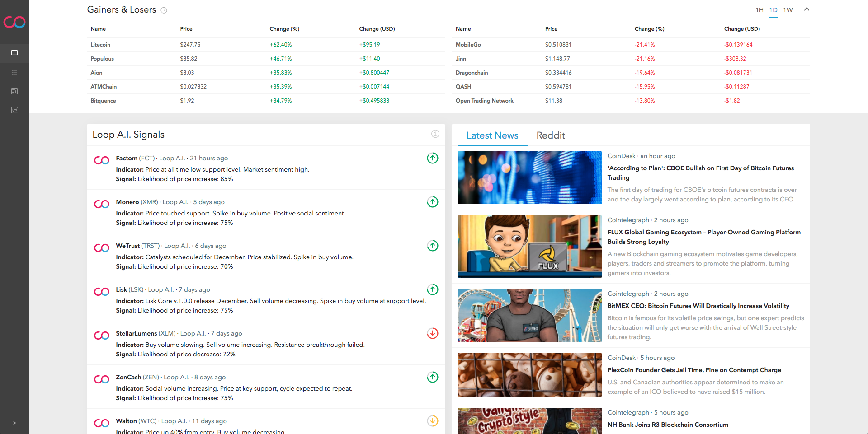The width and height of the screenshot is (868, 434).
Task: Select the 1D timeframe option
Action: [773, 9]
